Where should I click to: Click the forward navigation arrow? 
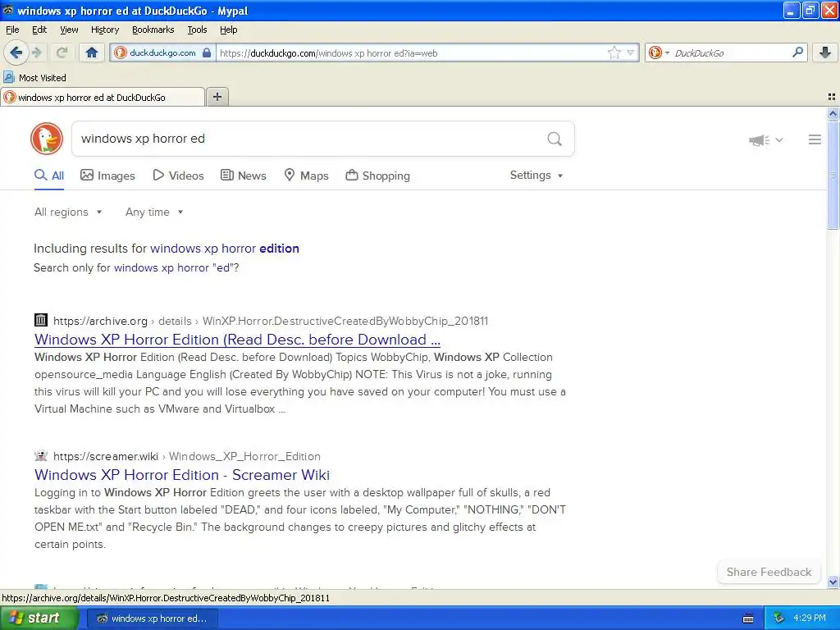coord(36,52)
